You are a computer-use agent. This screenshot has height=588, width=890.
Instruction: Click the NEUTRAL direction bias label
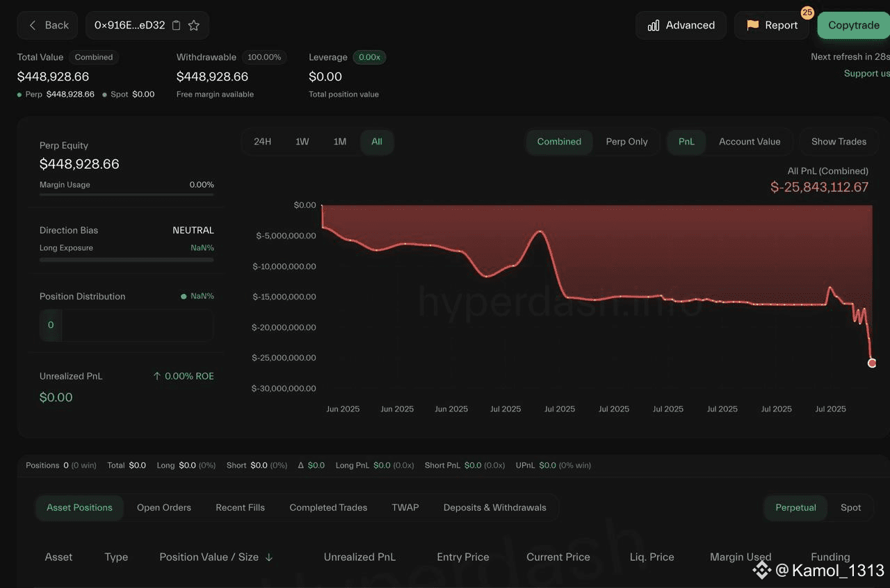193,230
